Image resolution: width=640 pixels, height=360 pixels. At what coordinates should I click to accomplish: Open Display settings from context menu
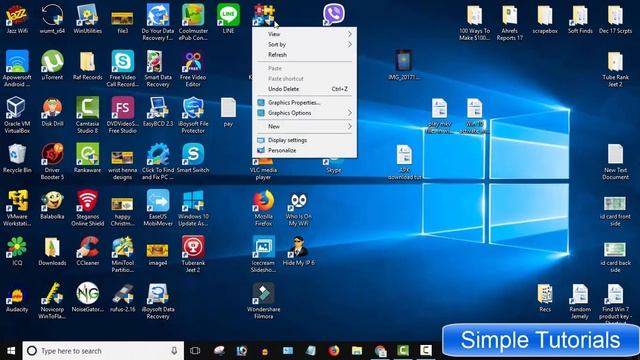[304, 140]
